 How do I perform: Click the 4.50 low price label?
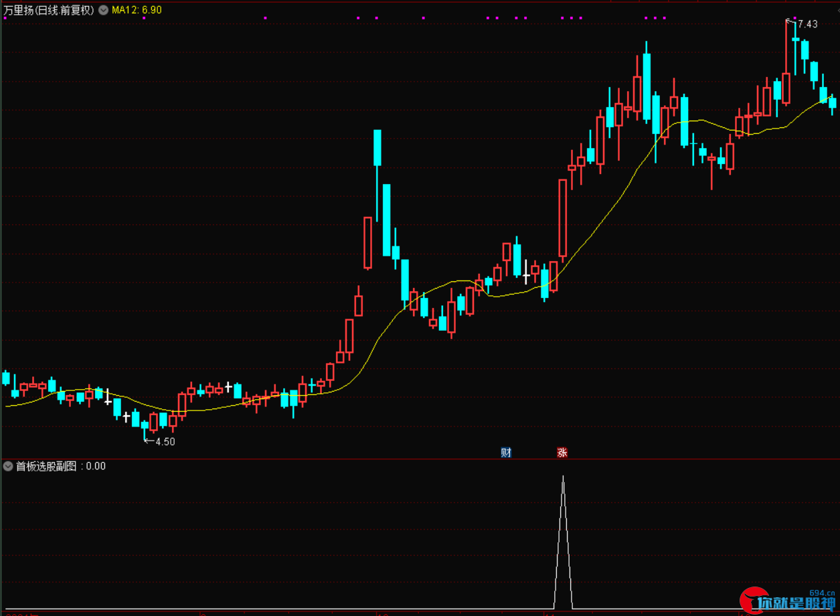[165, 441]
